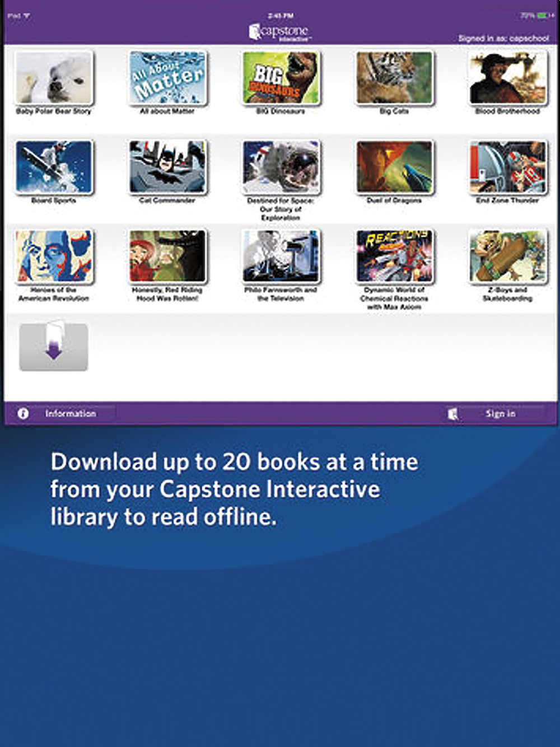
Task: Open the BIG Dinosaurs book cover
Action: coord(281,77)
